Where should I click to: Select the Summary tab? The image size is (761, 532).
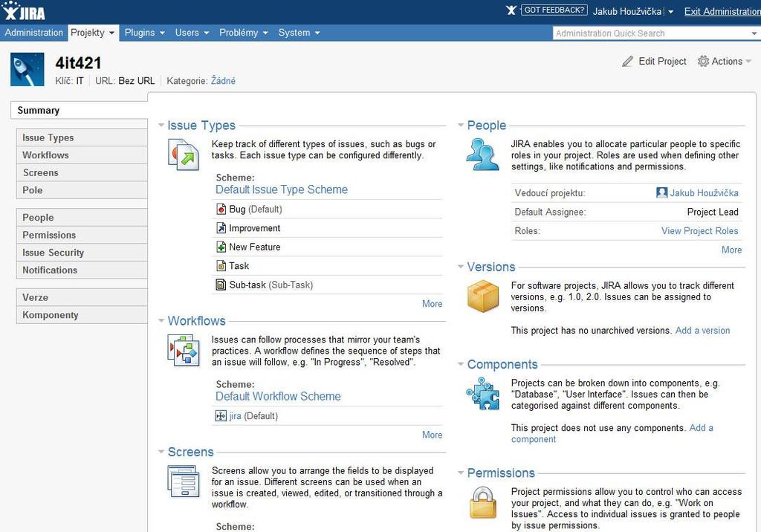click(79, 110)
